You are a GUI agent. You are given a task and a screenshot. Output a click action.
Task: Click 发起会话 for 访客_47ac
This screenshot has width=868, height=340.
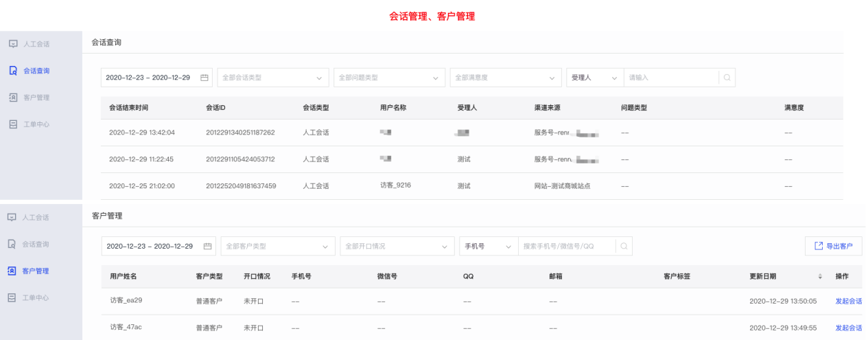point(848,328)
